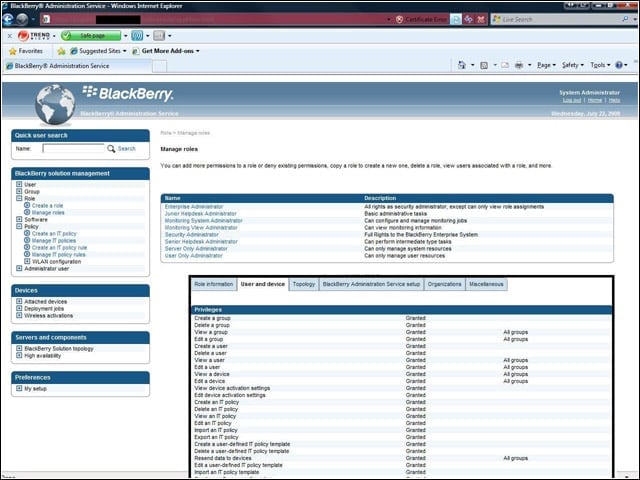
Task: Open the Suggested Sites dropdown
Action: (x=98, y=51)
